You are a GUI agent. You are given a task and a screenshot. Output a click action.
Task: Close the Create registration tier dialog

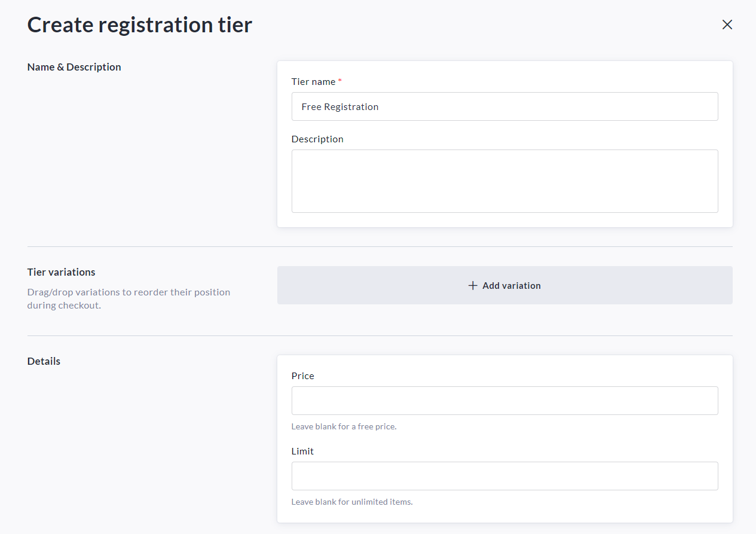[x=727, y=25]
